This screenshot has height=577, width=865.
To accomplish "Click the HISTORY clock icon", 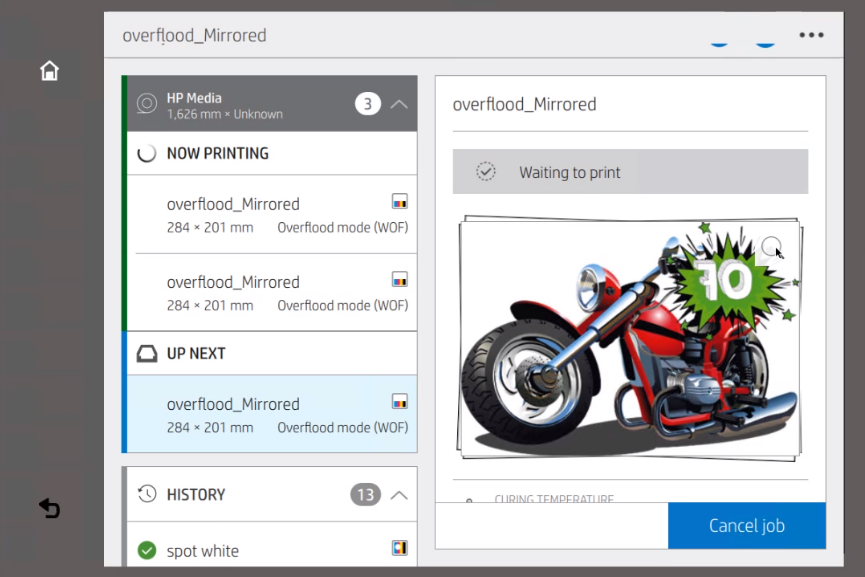I will click(x=147, y=494).
